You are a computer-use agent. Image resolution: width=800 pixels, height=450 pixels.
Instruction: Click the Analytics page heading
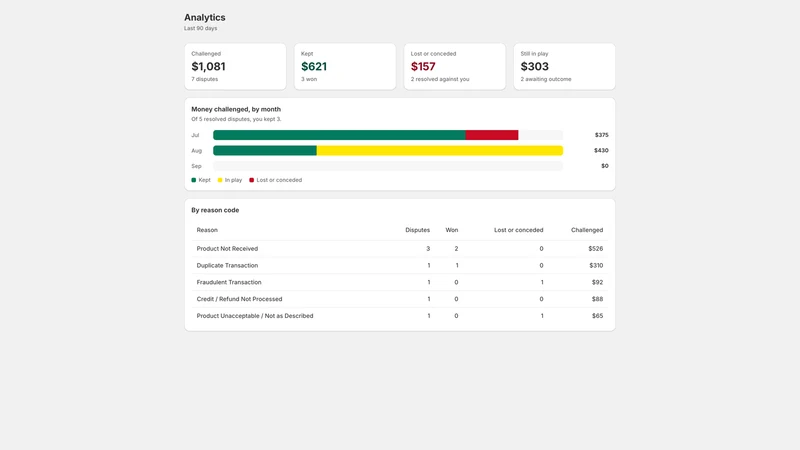[205, 17]
